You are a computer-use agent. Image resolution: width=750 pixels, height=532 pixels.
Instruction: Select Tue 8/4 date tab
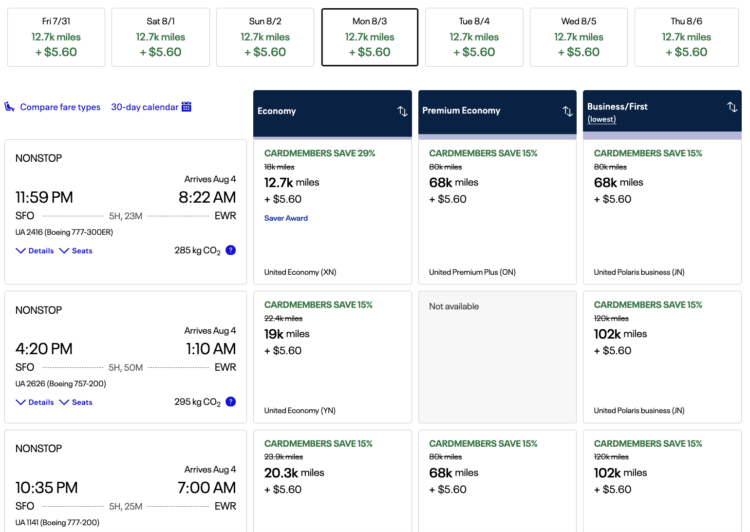(474, 37)
